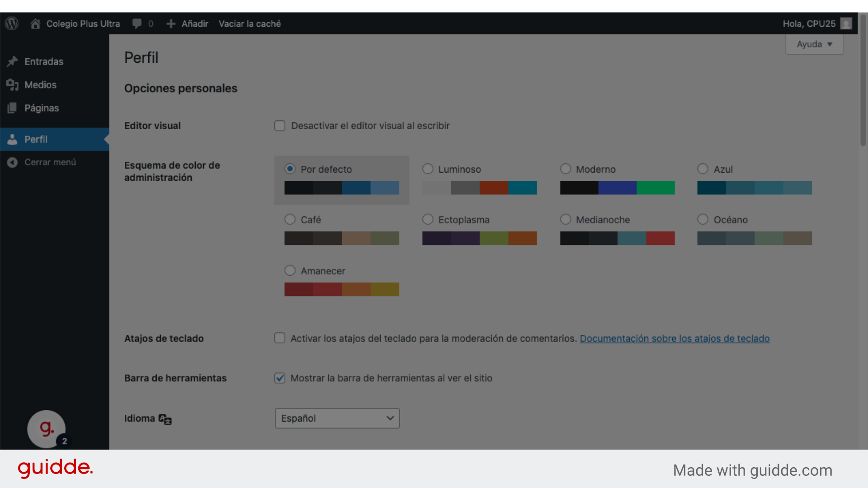Viewport: 868px width, 488px height.
Task: Click the Idioma translation icon
Action: 165,419
